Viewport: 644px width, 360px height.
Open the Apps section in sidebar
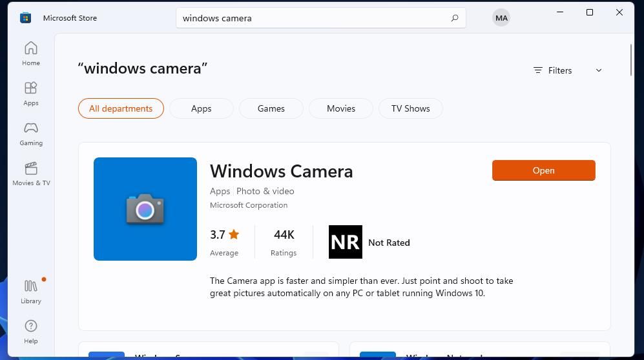[x=31, y=94]
